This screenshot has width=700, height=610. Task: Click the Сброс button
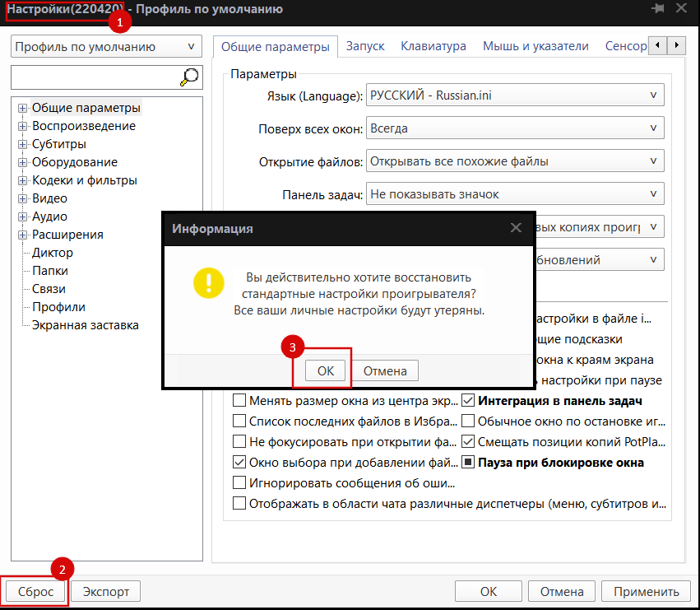click(x=36, y=591)
